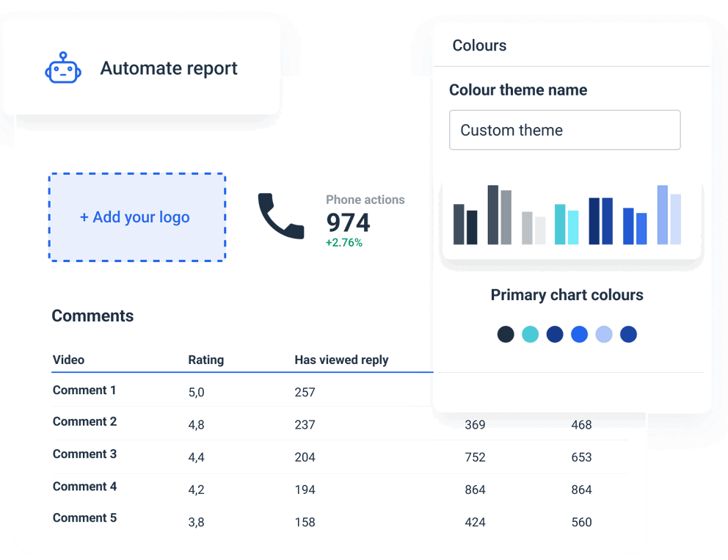The image size is (728, 560).
Task: Click the Colours panel heading
Action: (479, 46)
